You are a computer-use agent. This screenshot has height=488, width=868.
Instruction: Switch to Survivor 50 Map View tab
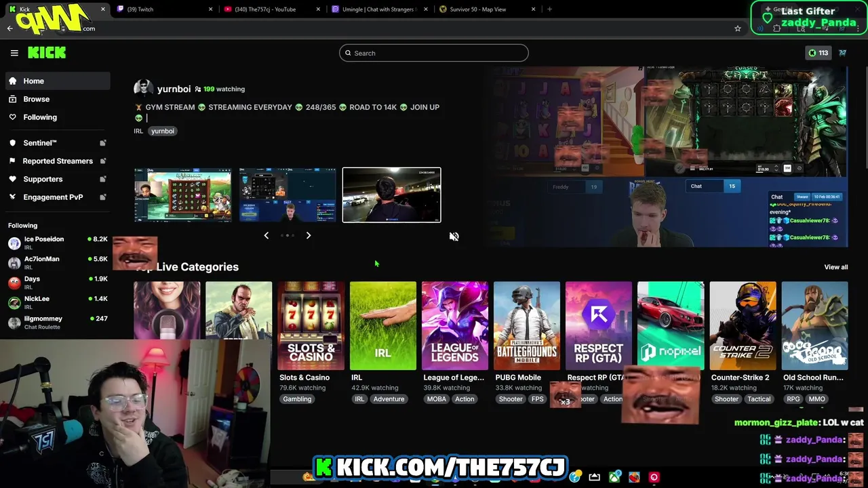click(486, 9)
